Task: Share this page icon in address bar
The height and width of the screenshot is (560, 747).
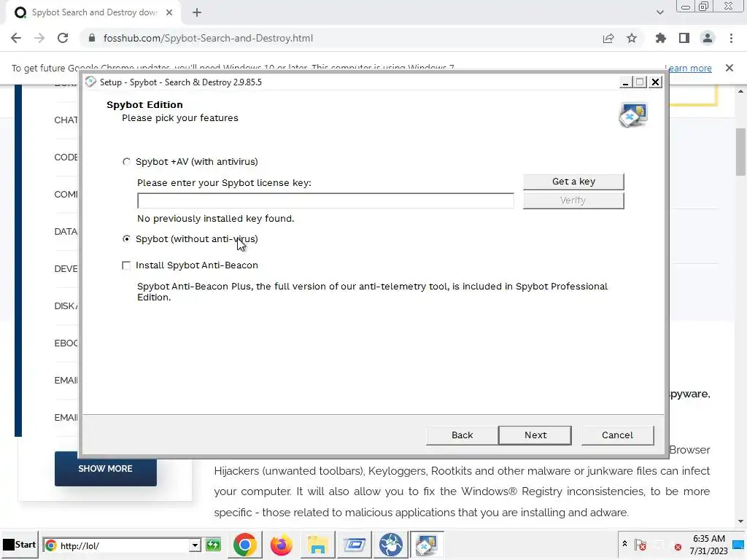Action: coord(608,38)
